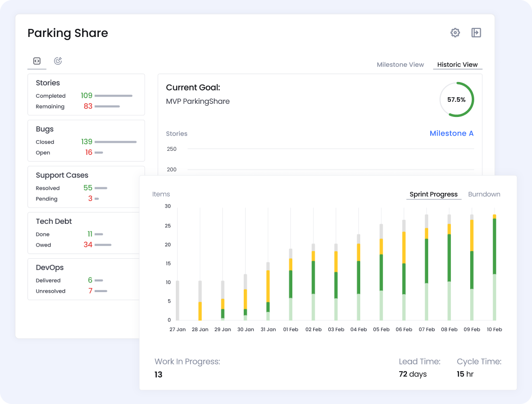Click the 57.5% progress ring
Image resolution: width=532 pixels, height=404 pixels.
pos(457,99)
